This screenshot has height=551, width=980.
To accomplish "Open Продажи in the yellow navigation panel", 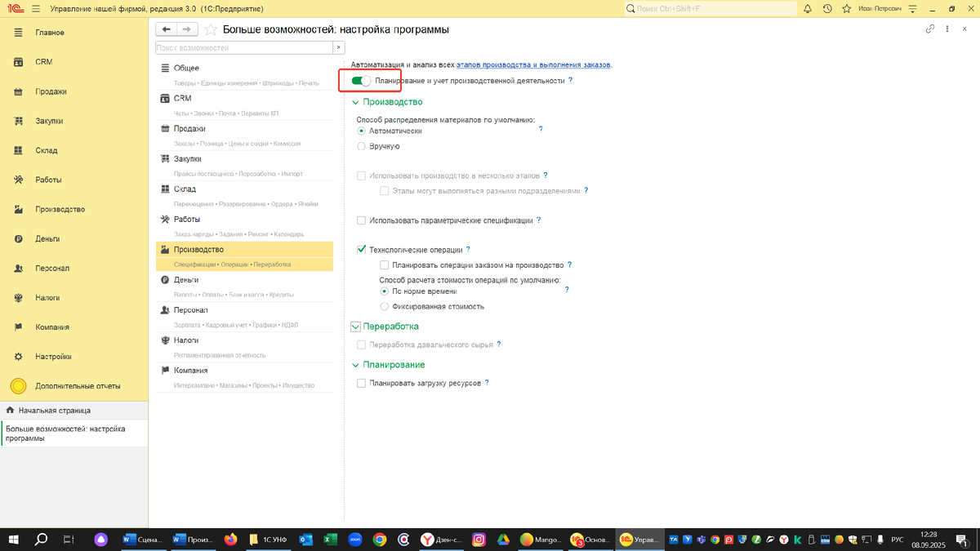I will pos(51,91).
